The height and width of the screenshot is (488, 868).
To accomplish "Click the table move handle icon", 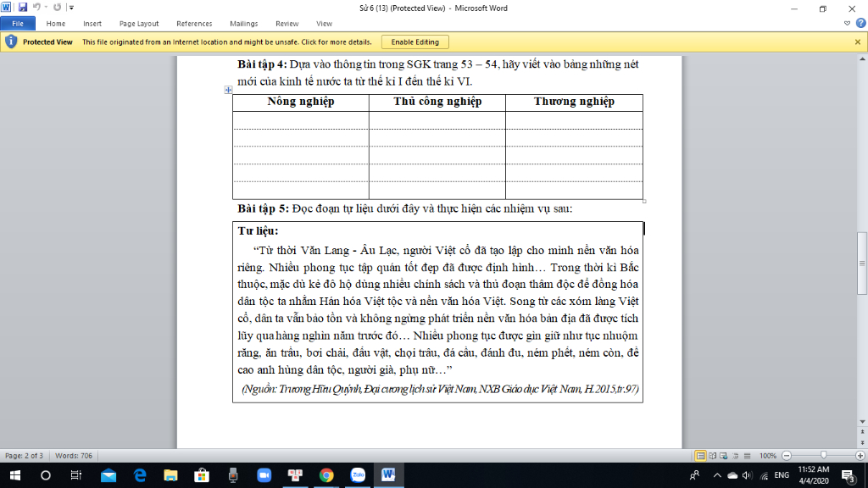I will click(228, 90).
